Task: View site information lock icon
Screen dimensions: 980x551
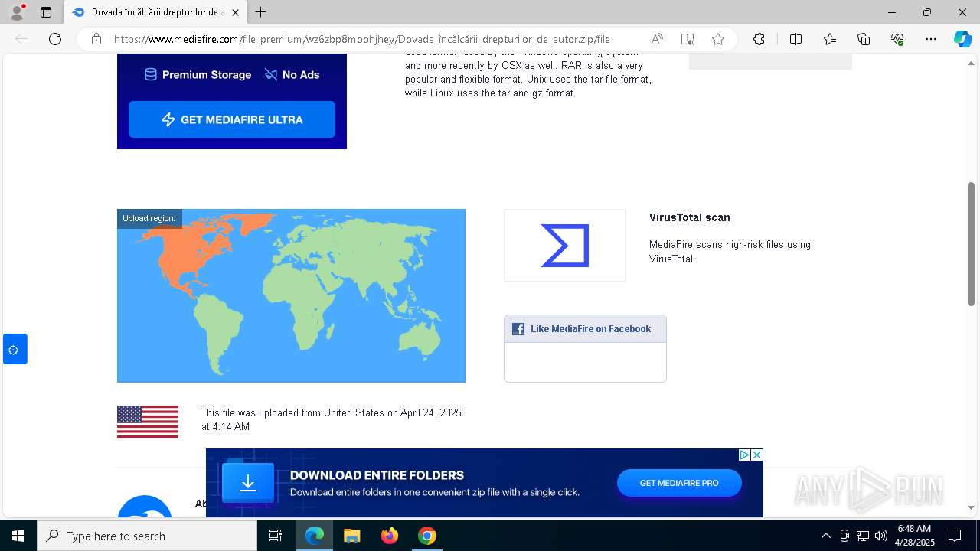Action: tap(96, 39)
